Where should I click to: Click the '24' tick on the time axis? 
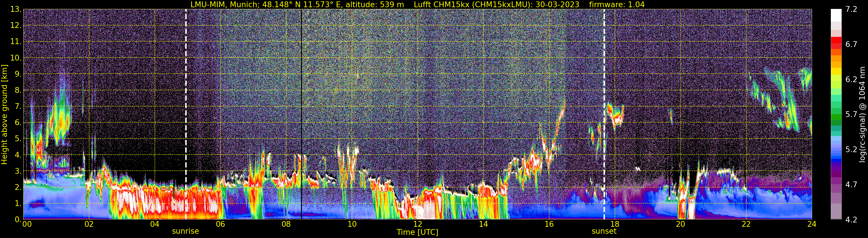pyautogui.click(x=812, y=224)
